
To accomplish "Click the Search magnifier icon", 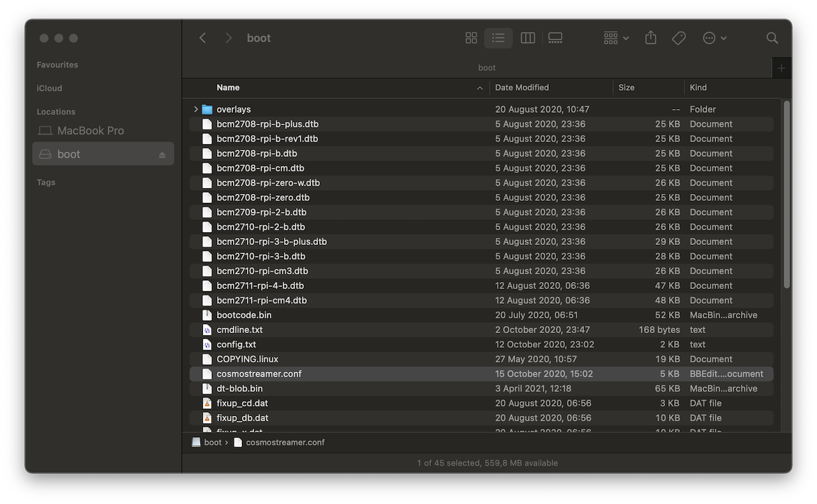I will 772,38.
